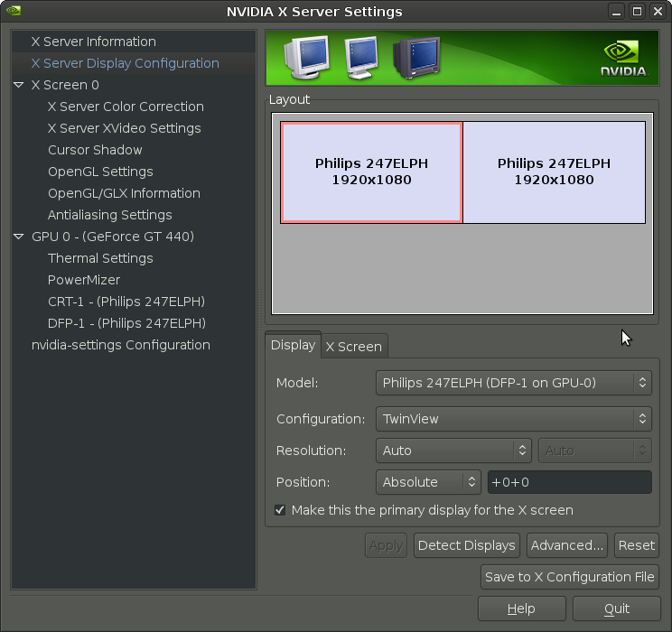Open Advanced display options
This screenshot has height=632, width=672.
coord(567,545)
